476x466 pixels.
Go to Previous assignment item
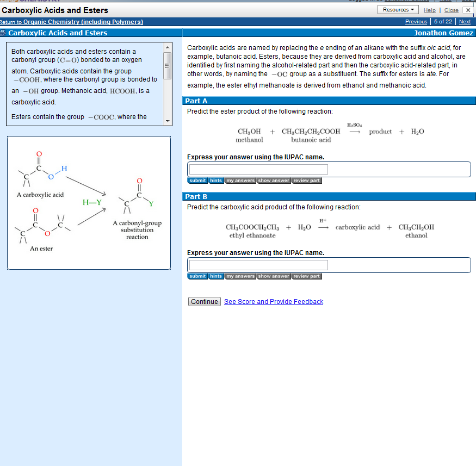click(416, 21)
